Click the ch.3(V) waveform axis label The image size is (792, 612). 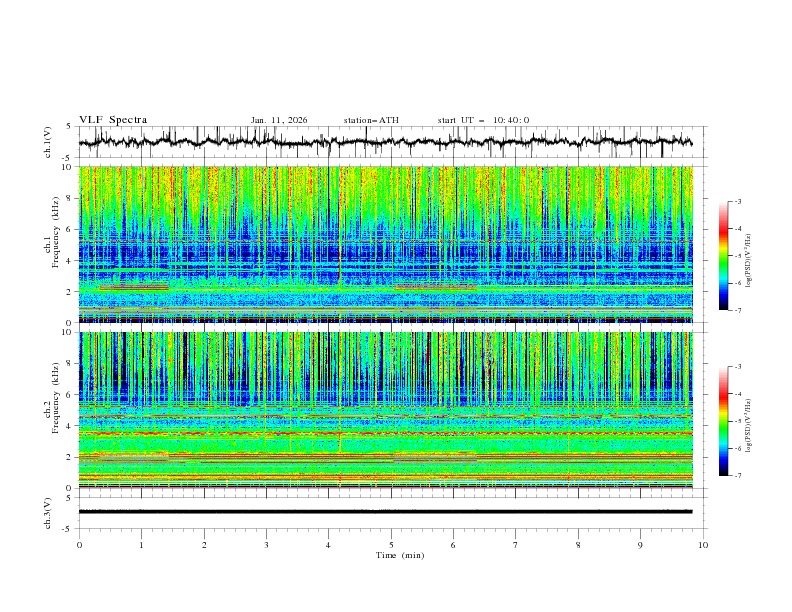pos(48,513)
